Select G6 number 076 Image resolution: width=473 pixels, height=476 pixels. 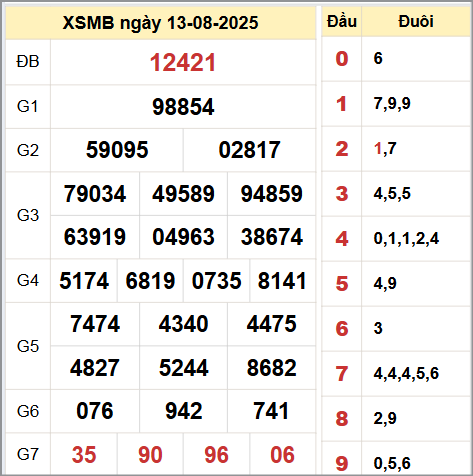point(95,411)
